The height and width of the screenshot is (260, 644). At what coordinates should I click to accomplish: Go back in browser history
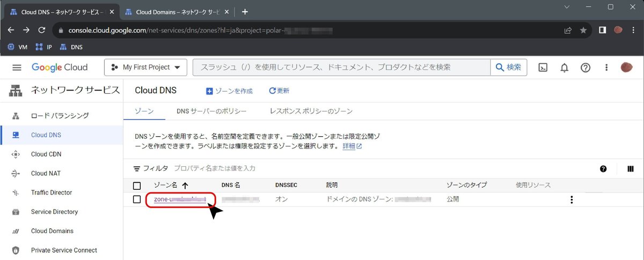pos(11,31)
